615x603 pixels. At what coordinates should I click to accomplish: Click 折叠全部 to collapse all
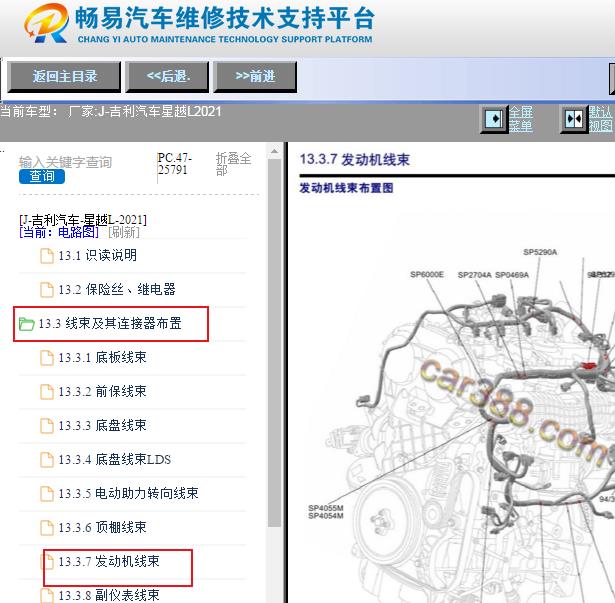click(233, 164)
